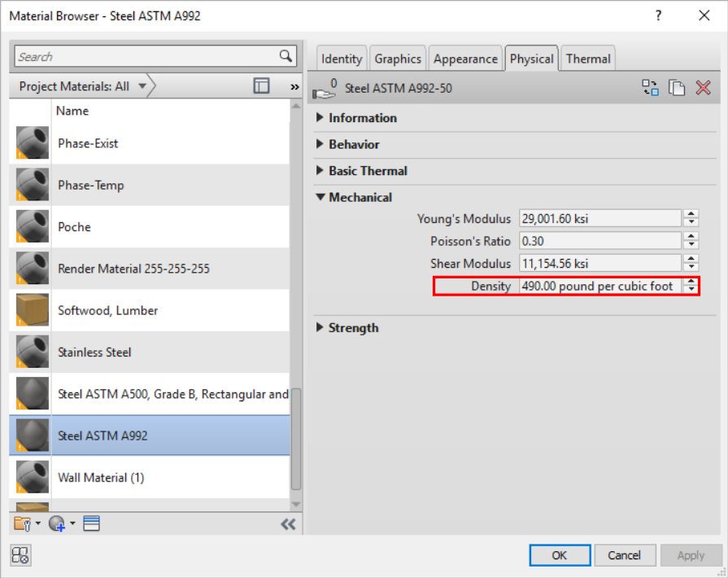728x578 pixels.
Task: Select the Phase-Exist material thumbnail
Action: (x=32, y=143)
